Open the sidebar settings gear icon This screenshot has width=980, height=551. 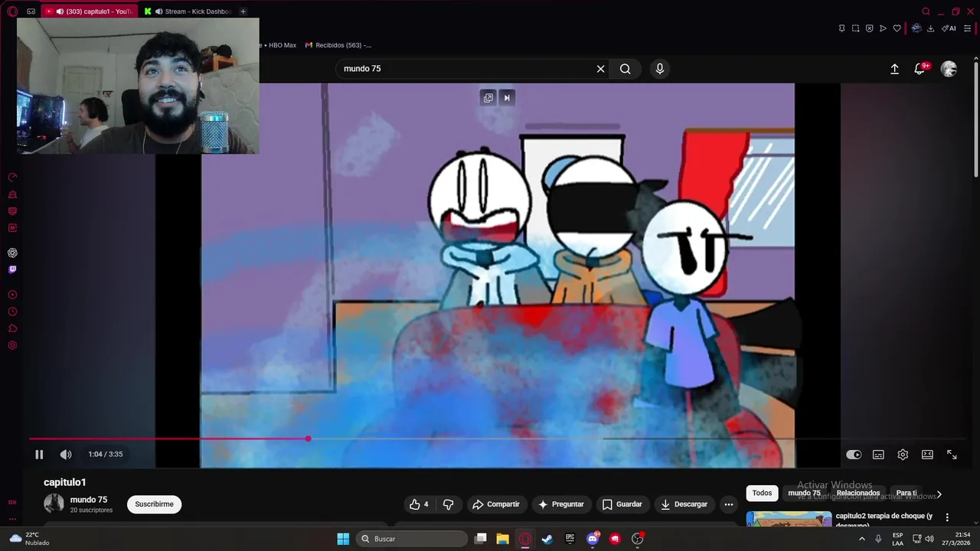pos(12,345)
